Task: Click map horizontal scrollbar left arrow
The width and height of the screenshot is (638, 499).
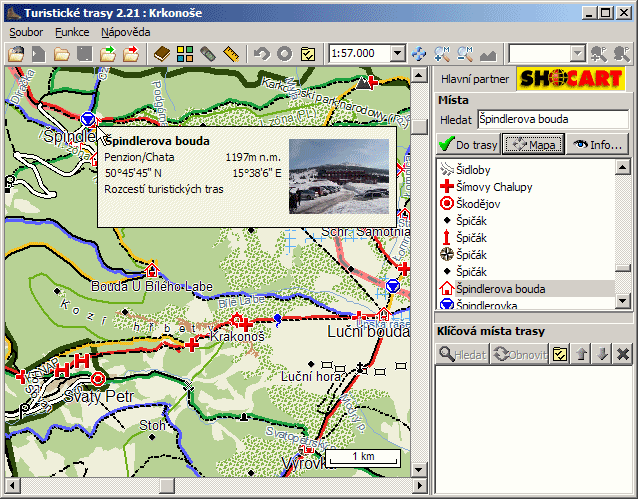Action: pos(12,486)
